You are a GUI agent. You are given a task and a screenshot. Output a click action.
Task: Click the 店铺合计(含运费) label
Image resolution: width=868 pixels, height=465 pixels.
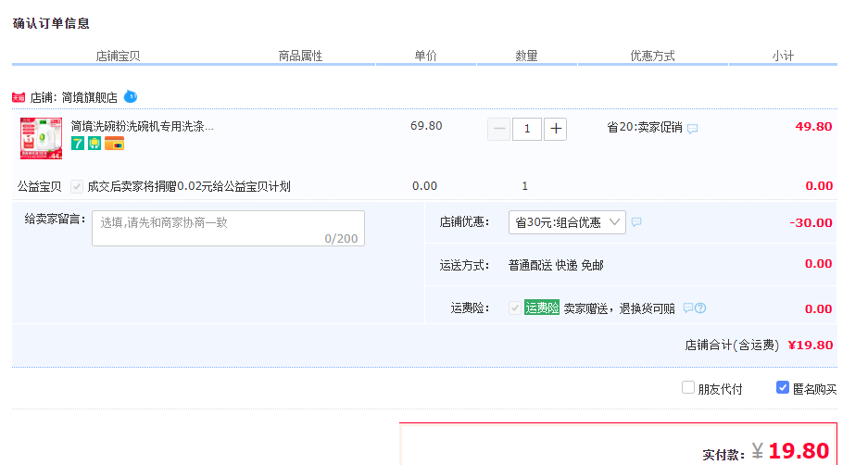[x=732, y=346]
